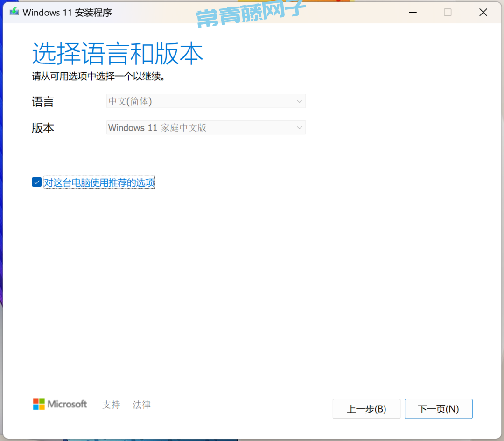Open the 中文(简体) language combo box

pyautogui.click(x=205, y=101)
